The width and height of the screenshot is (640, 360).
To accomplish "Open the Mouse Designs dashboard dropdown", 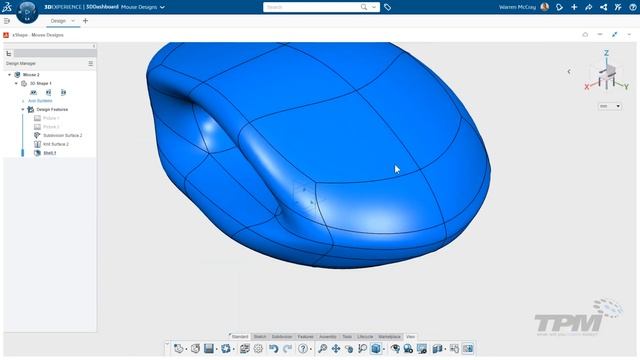I will (162, 7).
